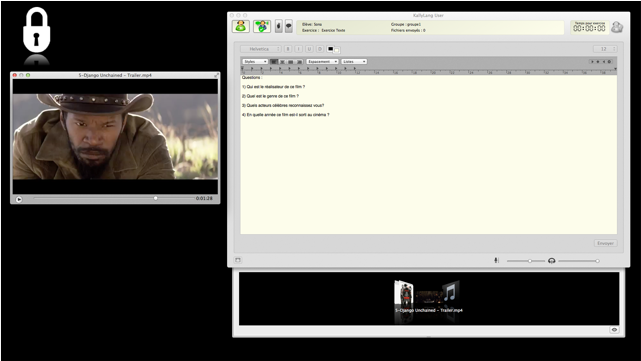Viewport: 641px width, 361px height.
Task: Click the green headset student icon
Action: point(241,26)
